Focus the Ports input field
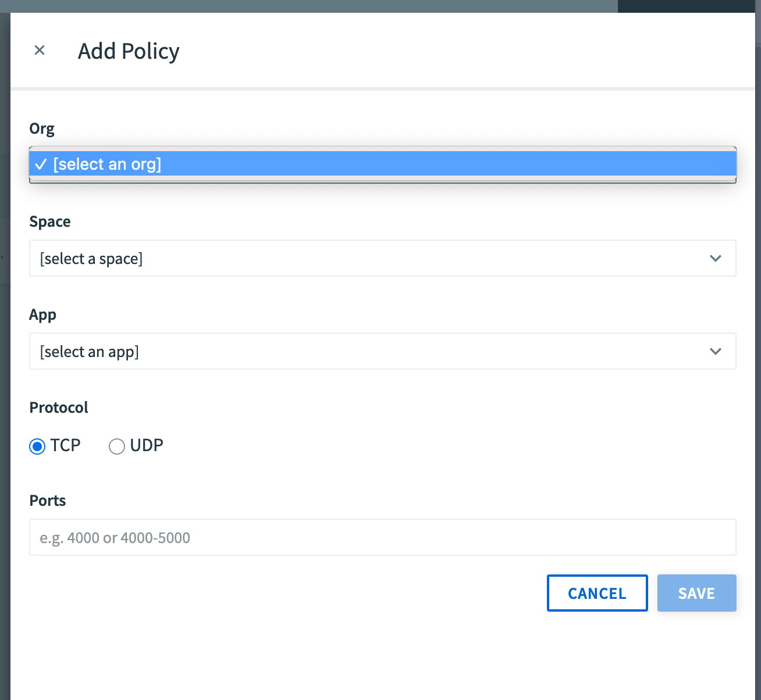761x700 pixels. point(383,537)
